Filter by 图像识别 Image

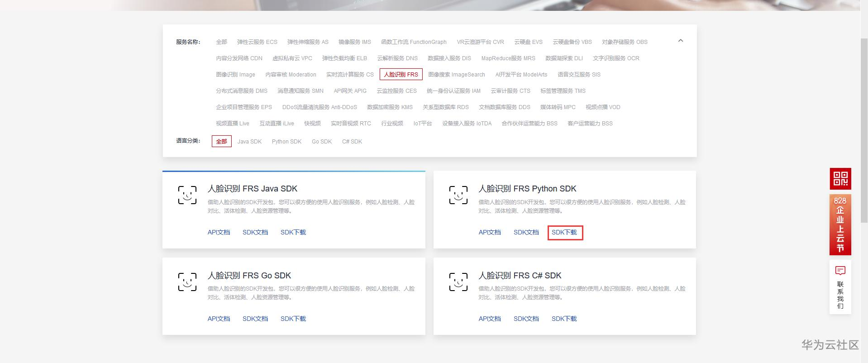(235, 75)
